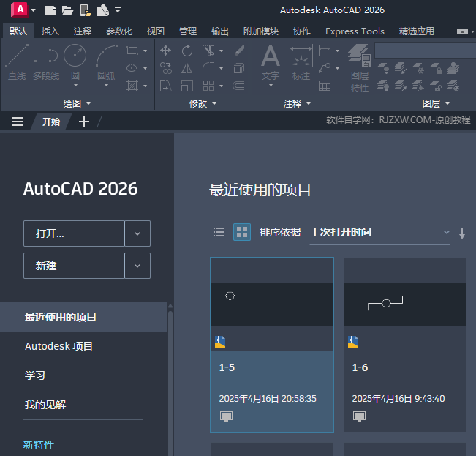
Task: Switch to the 参数化 ribbon tab
Action: (x=119, y=31)
